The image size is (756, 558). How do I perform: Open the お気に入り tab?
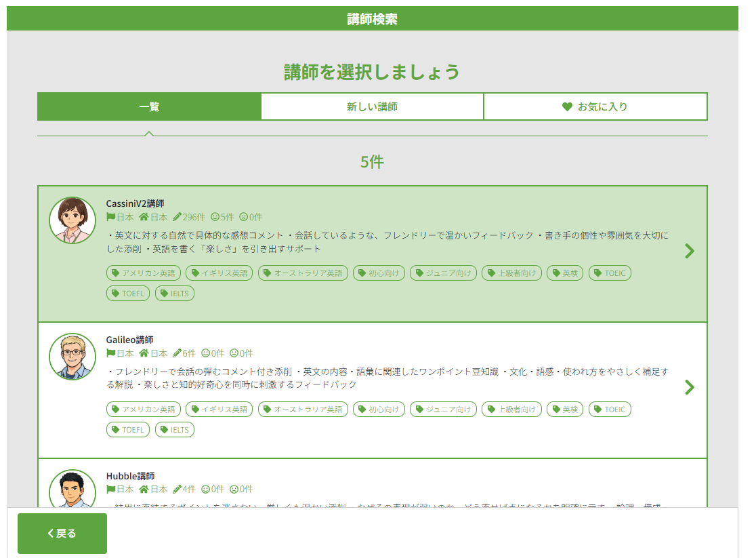595,106
